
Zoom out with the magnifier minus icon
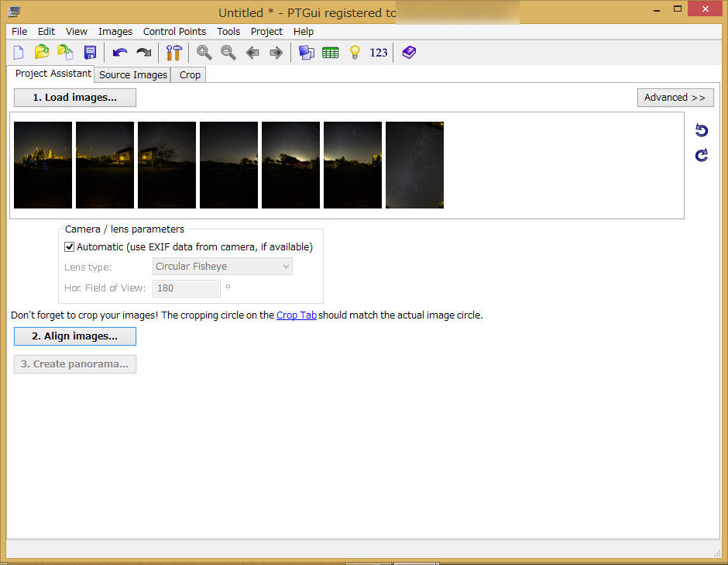coord(228,53)
